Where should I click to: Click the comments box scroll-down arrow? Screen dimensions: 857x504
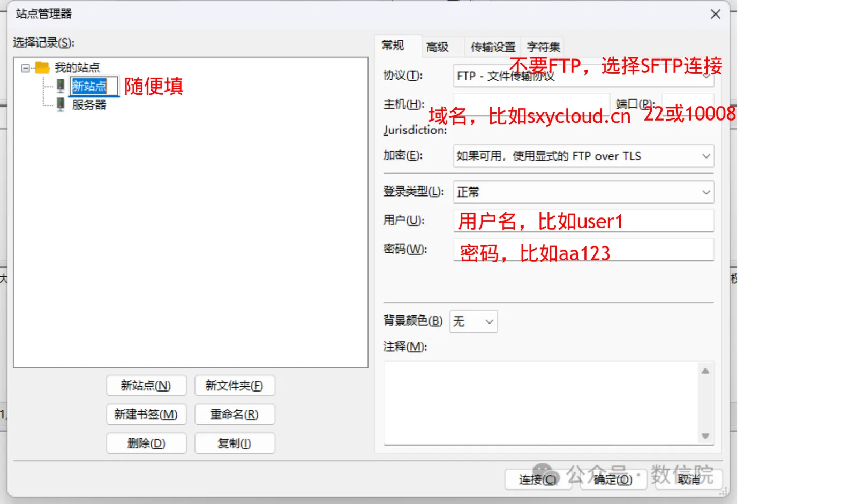tap(705, 436)
